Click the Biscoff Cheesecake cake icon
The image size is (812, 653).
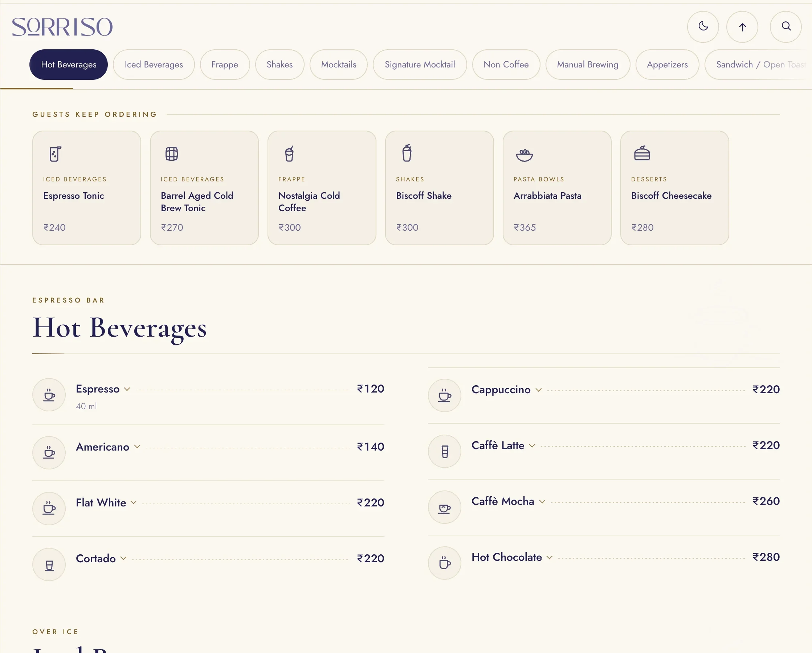coord(642,153)
